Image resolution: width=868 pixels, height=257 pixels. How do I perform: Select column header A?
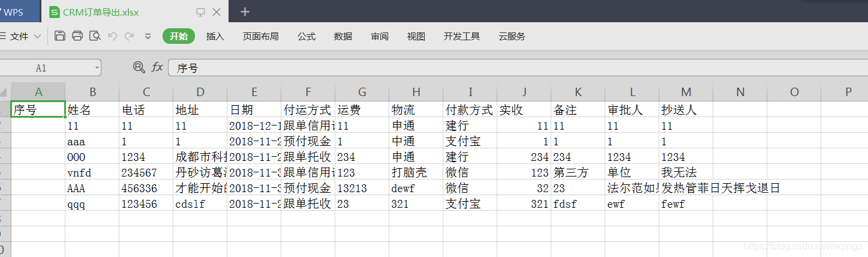(x=38, y=92)
